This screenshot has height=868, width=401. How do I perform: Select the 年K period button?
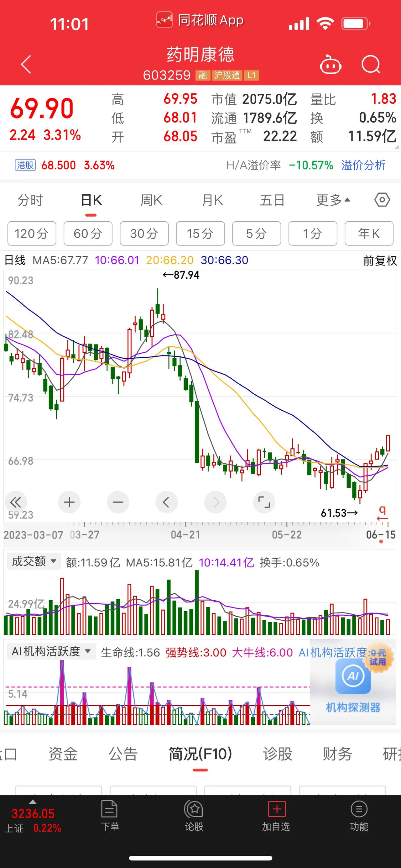pos(369,233)
